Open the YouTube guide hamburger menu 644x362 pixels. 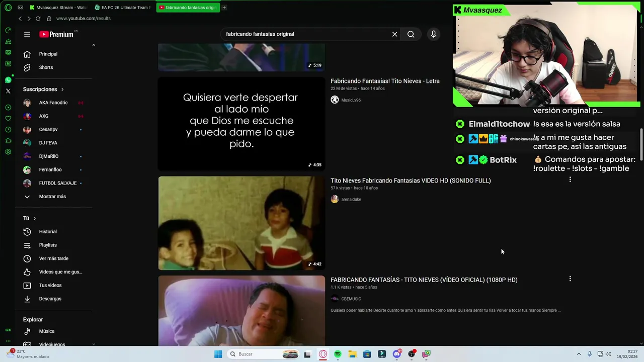27,34
